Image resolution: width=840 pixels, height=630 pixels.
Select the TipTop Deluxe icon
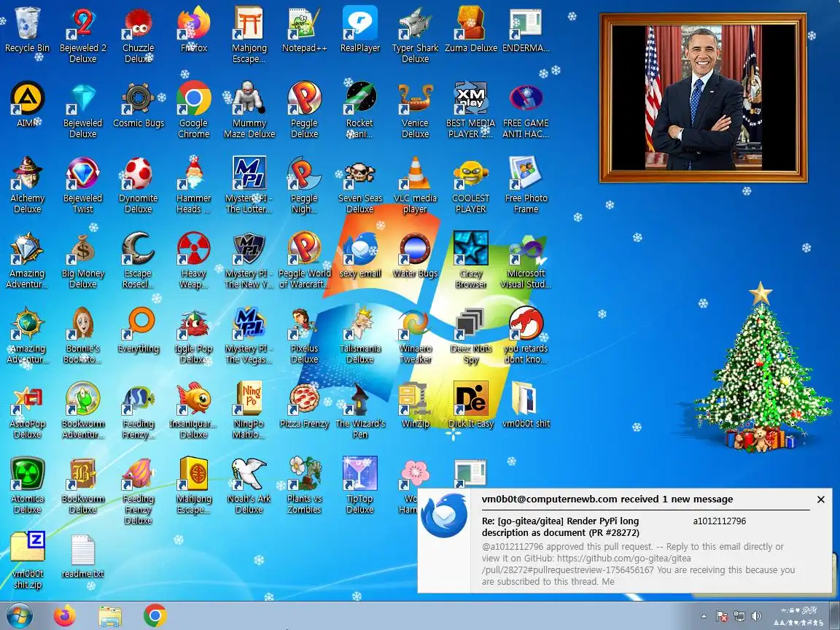point(360,485)
